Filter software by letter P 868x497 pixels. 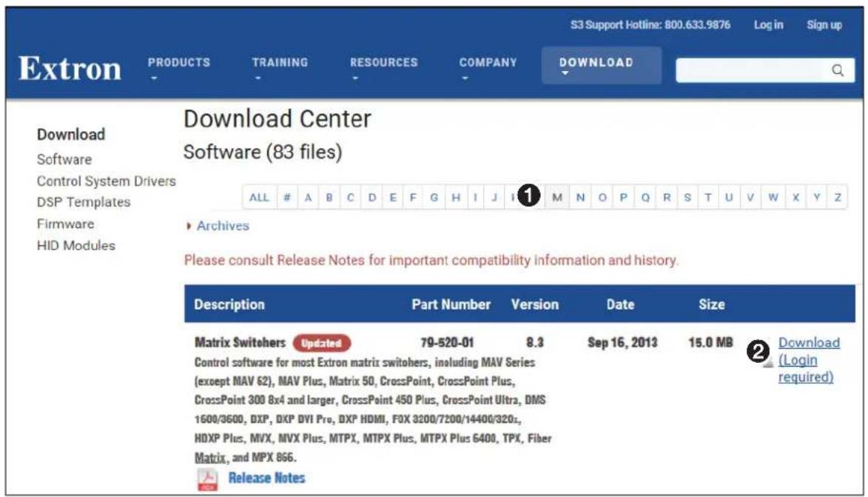coord(623,197)
